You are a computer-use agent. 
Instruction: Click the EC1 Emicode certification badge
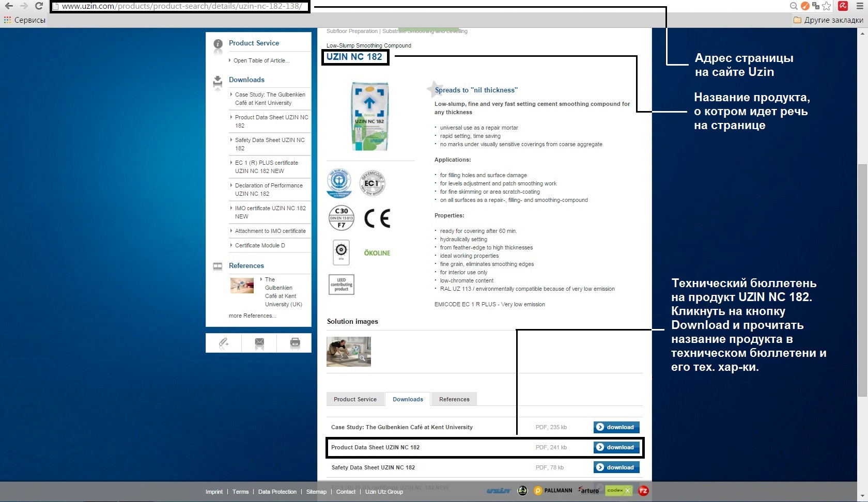372,183
